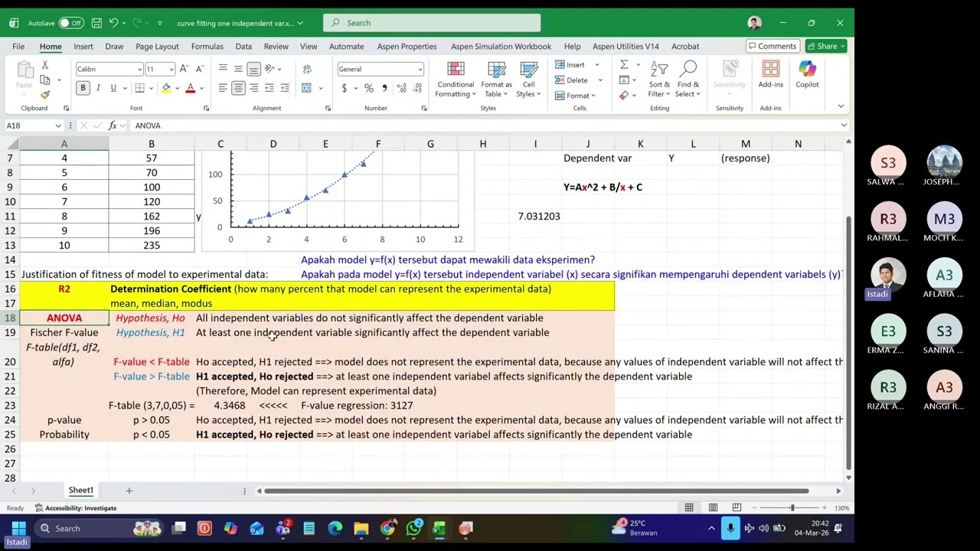Toggle Wrap Text on the selection
Image resolution: width=980 pixels, height=551 pixels.
pos(306,69)
